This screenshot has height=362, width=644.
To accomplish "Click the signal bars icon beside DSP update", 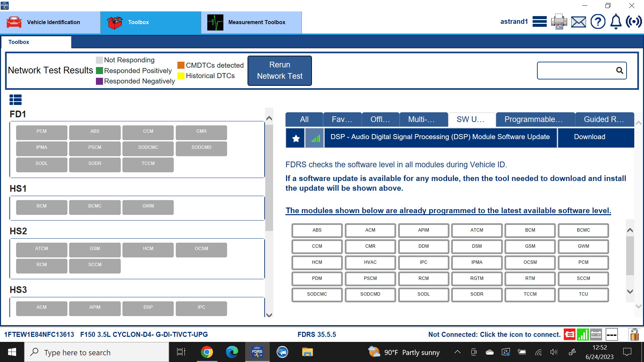I will [x=314, y=137].
